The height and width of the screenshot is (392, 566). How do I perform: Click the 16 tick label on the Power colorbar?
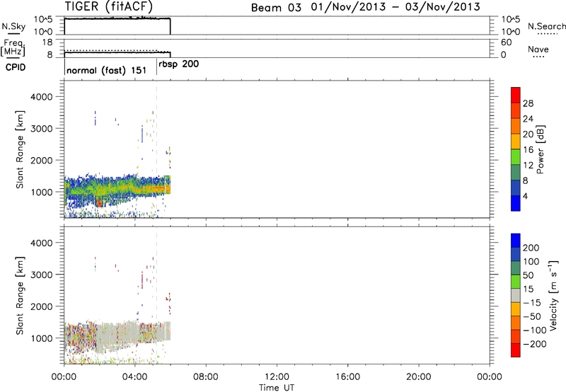pos(528,150)
